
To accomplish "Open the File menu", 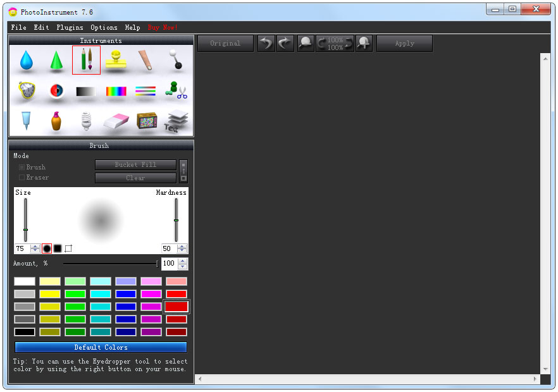I will (x=18, y=27).
